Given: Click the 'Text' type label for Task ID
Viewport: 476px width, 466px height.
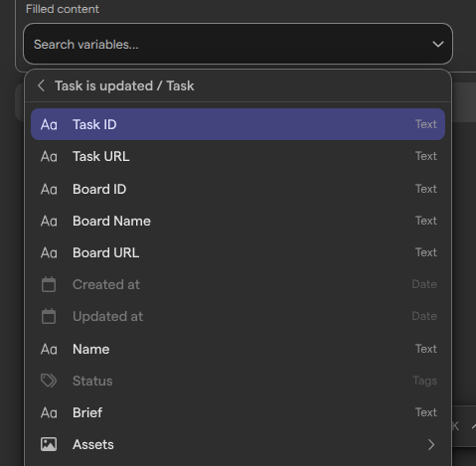Looking at the screenshot, I should tap(426, 124).
